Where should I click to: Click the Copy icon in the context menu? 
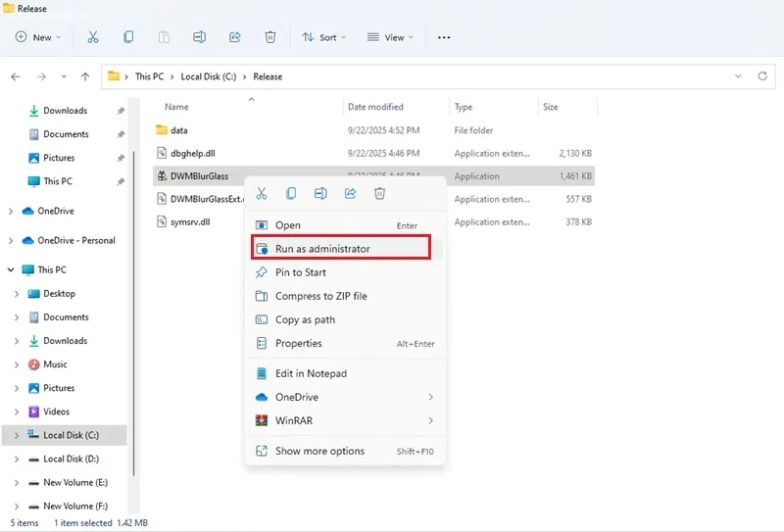(291, 194)
